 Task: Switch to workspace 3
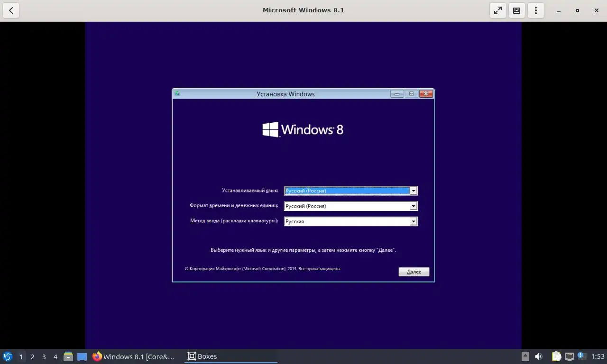pos(44,356)
